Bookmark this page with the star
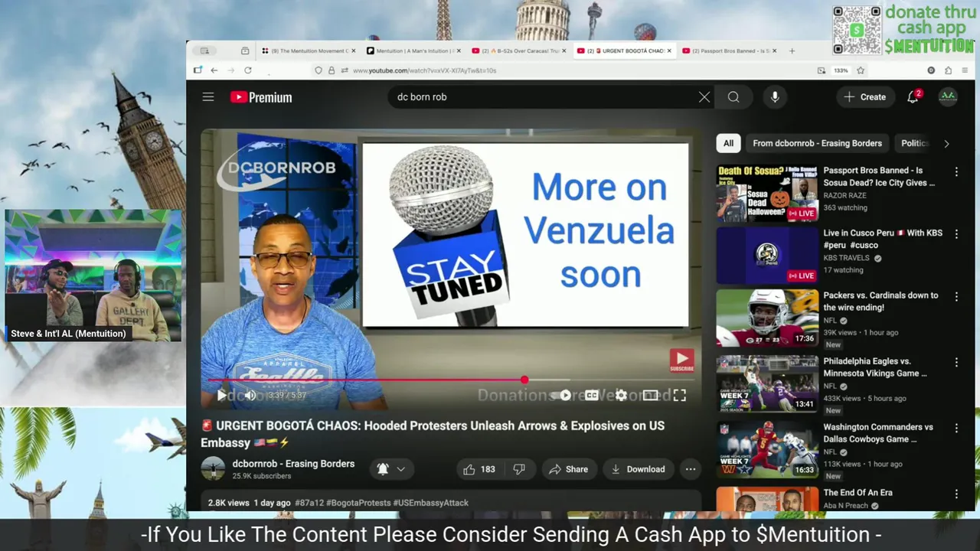980x551 pixels. click(861, 70)
